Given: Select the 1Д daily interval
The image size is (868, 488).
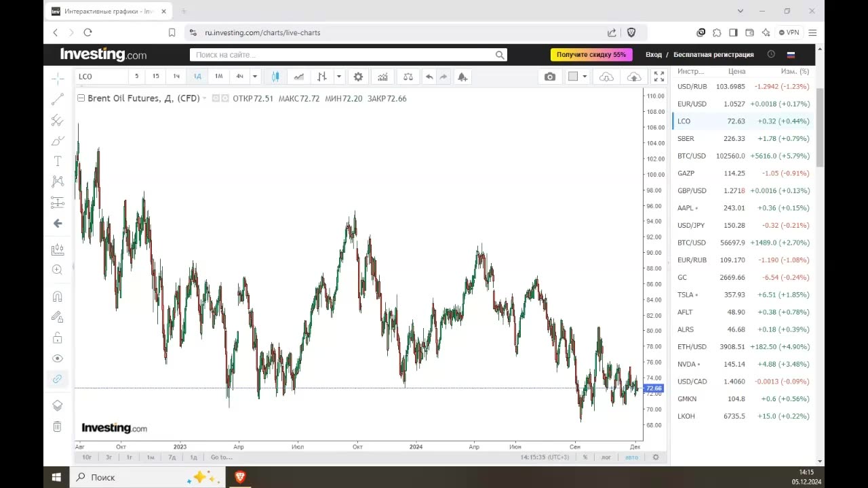Looking at the screenshot, I should click(197, 77).
